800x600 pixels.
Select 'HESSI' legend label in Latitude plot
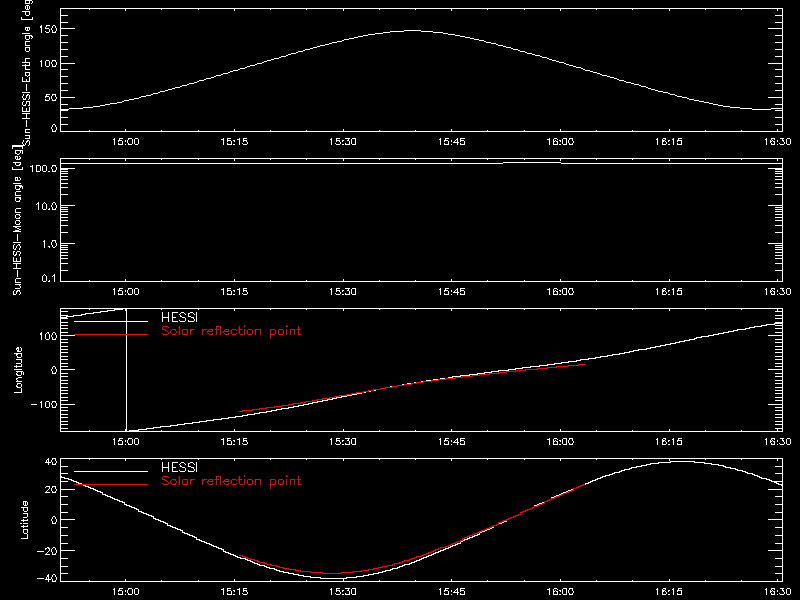[x=179, y=467]
